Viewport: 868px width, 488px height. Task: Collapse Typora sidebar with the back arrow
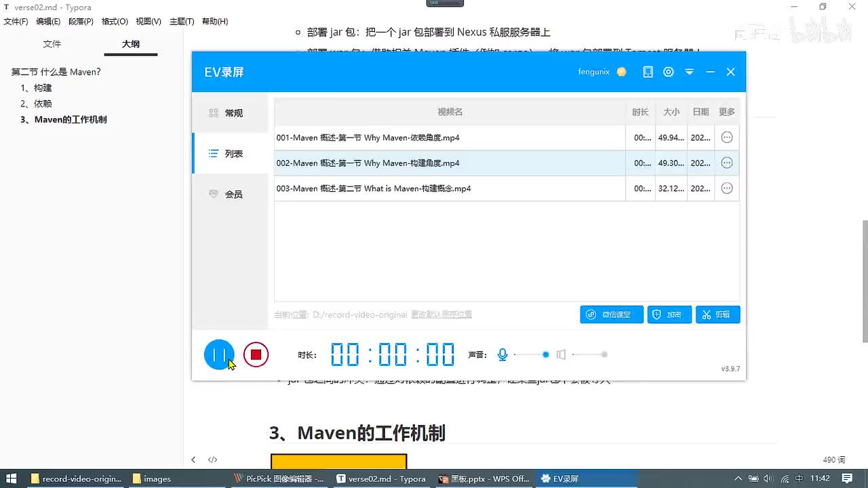193,460
